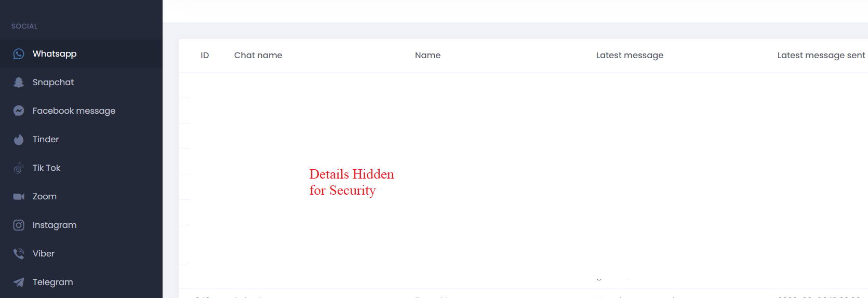Click the Latest message column header

click(630, 56)
